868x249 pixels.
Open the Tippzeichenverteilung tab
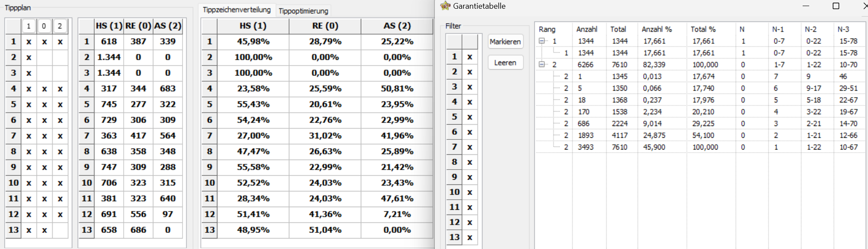[237, 10]
